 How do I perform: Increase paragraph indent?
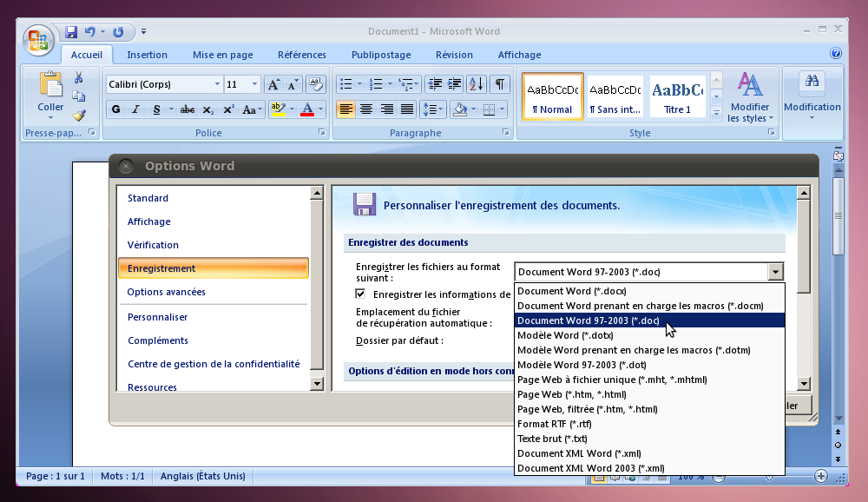tap(455, 84)
